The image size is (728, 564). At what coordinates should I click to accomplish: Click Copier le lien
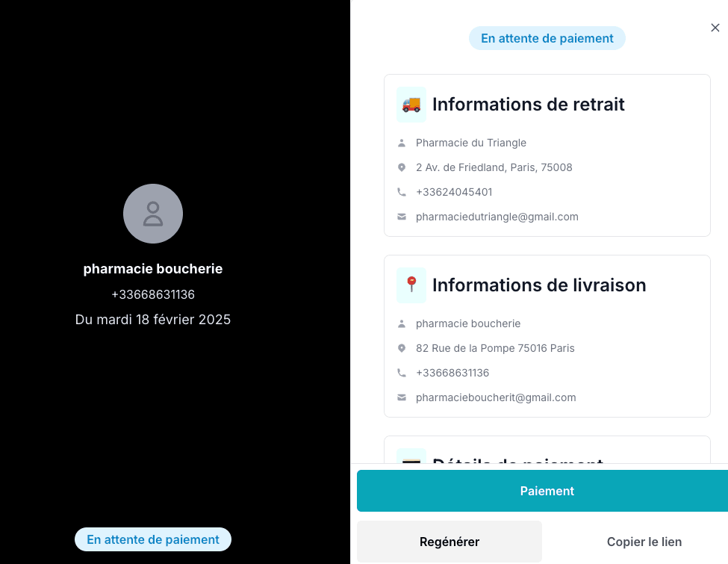pos(644,542)
